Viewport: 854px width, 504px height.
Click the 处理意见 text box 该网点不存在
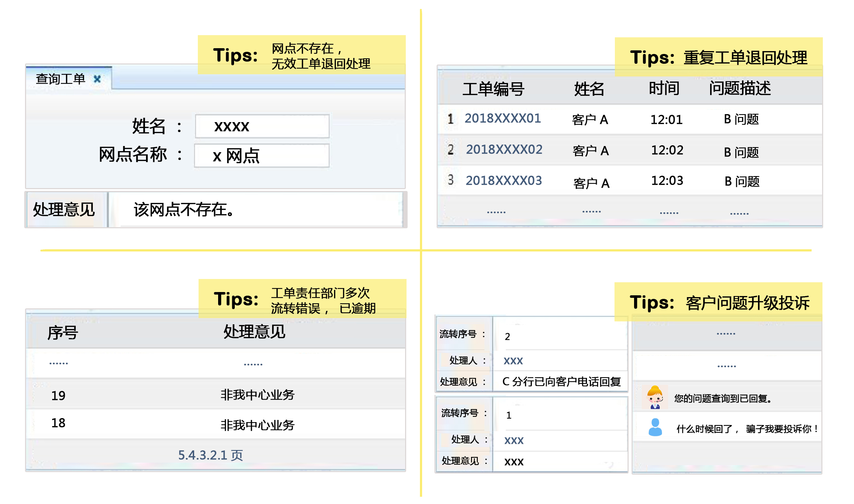(x=255, y=209)
